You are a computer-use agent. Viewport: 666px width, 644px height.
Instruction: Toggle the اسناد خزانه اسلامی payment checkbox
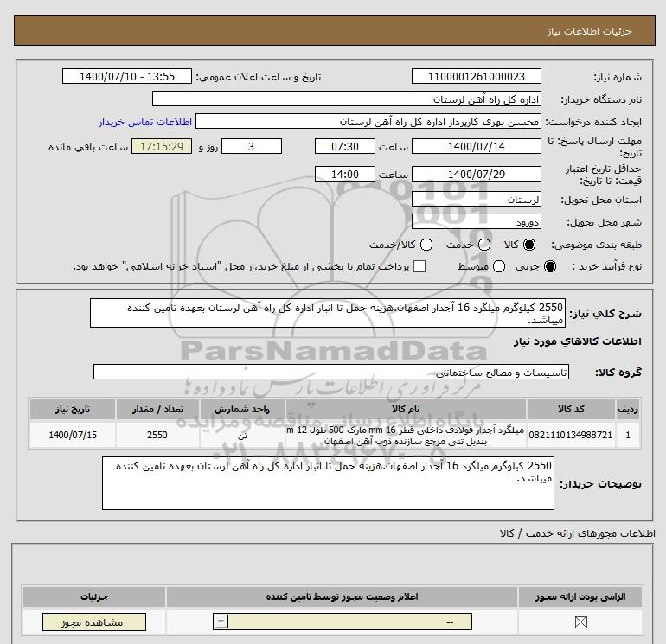click(x=419, y=266)
